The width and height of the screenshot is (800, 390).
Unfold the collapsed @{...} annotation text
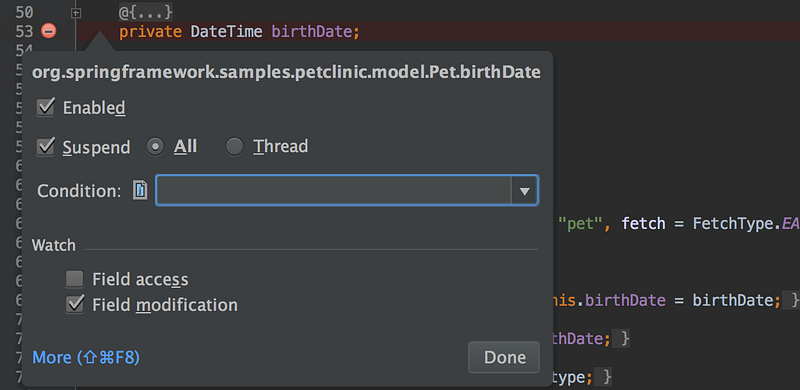click(x=146, y=11)
